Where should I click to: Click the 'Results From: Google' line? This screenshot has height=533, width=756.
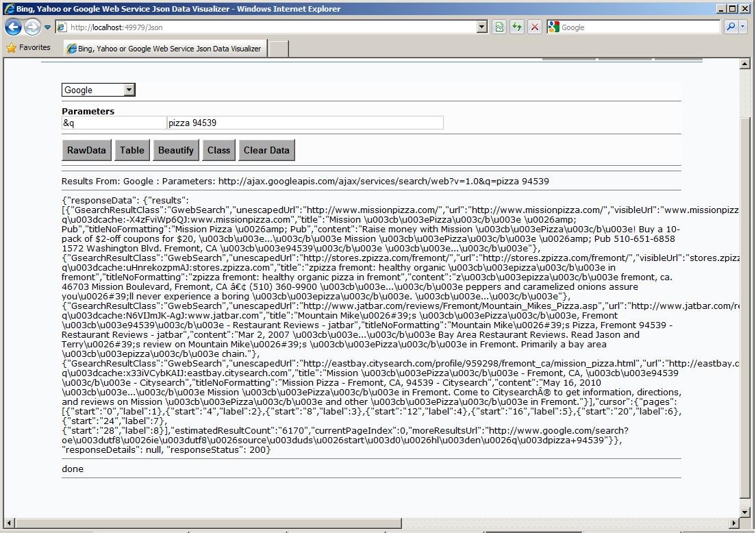305,182
